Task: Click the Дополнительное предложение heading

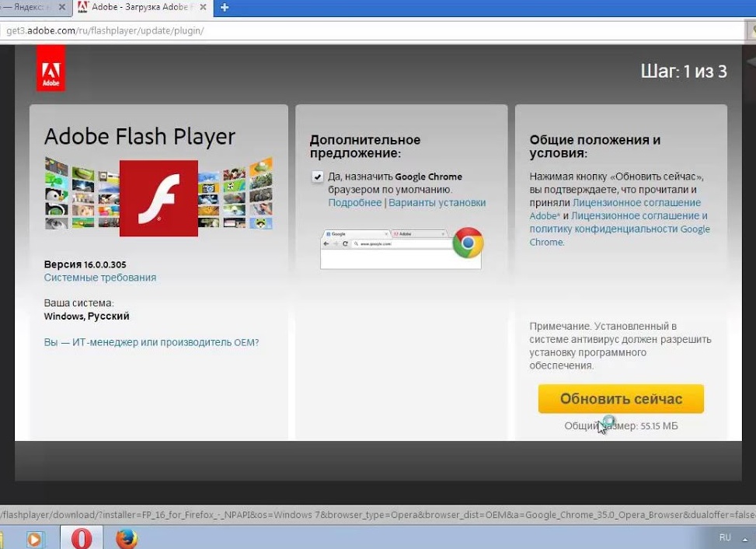Action: 365,146
